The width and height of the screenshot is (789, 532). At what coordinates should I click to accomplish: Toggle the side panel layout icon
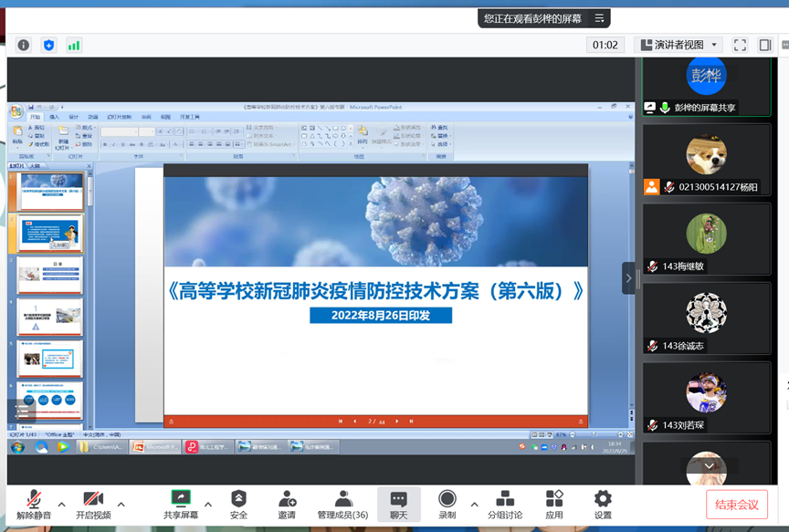[x=765, y=45]
